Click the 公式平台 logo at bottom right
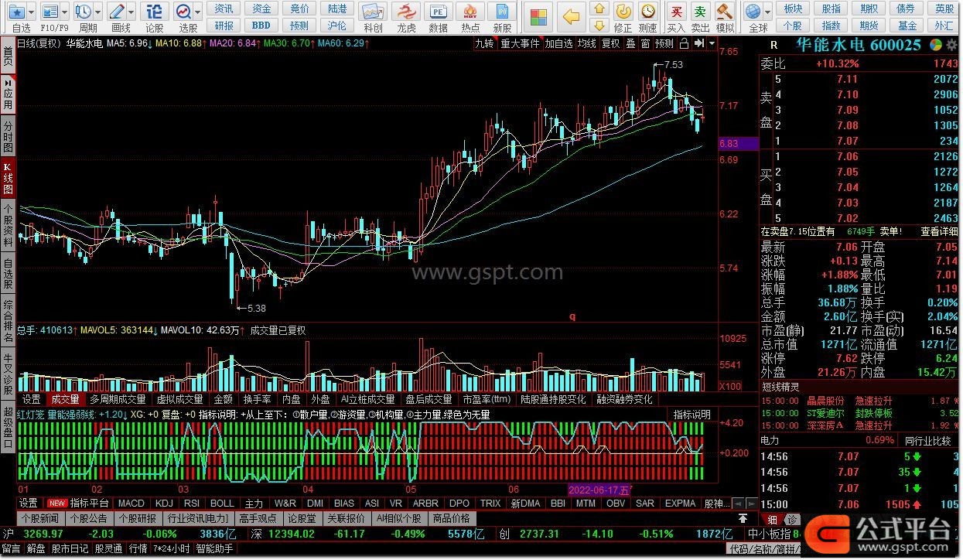The width and height of the screenshot is (963, 560). pos(882,533)
